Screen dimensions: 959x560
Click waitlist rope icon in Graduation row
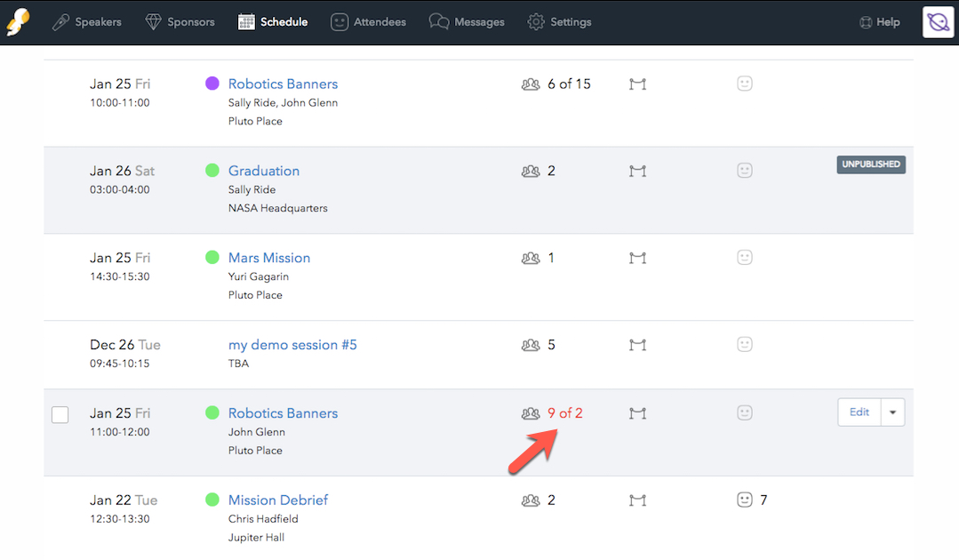coord(637,172)
